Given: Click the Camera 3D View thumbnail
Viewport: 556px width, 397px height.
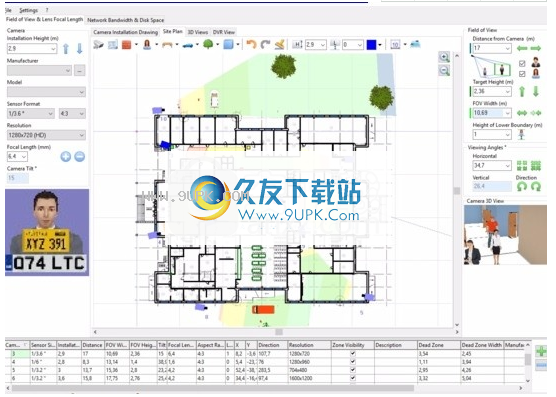Looking at the screenshot, I should [505, 235].
